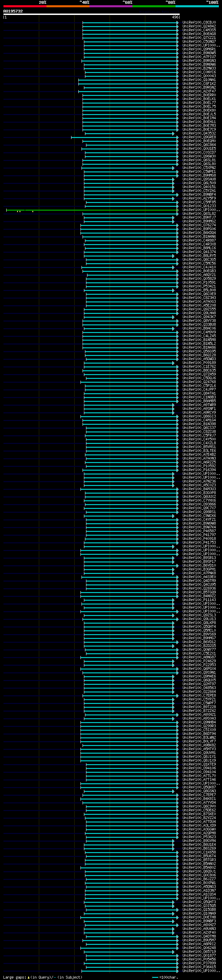This screenshot has height=980, width=222.
Task: Click the UniRef100_Q00043 entry
Action: [x=199, y=76]
